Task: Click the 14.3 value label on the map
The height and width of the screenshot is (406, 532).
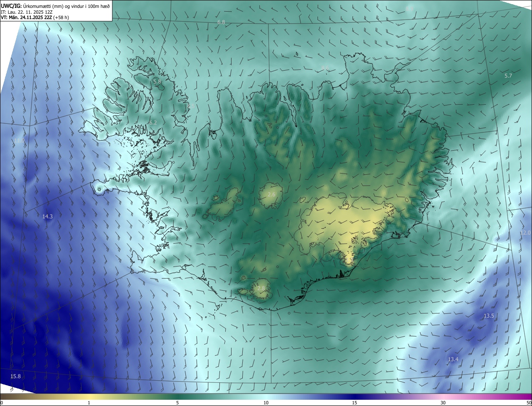Action: [48, 216]
